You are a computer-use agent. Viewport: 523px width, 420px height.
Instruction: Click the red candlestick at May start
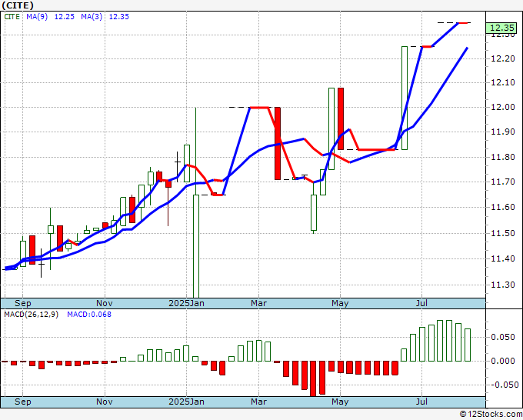click(x=341, y=118)
